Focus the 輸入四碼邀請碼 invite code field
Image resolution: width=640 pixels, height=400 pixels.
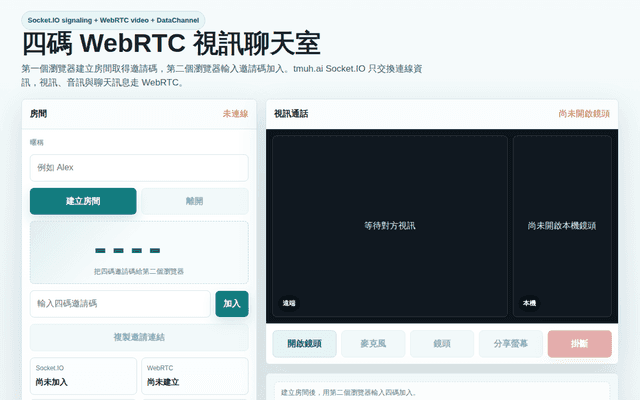coord(120,304)
